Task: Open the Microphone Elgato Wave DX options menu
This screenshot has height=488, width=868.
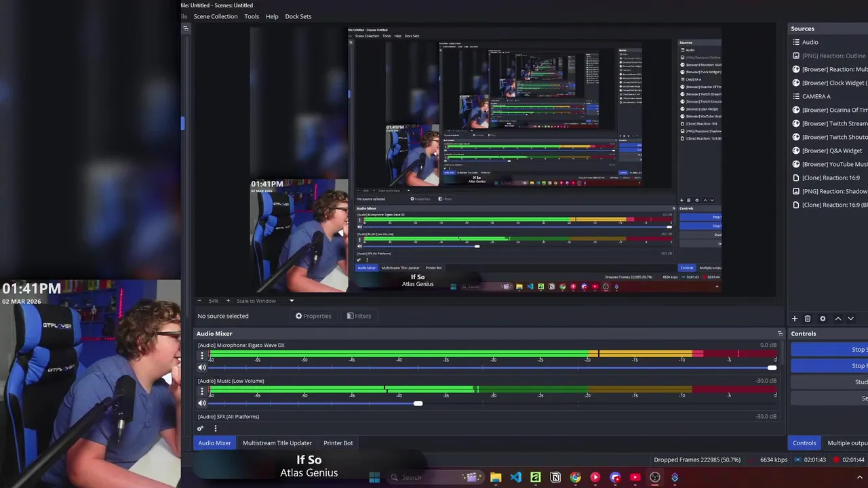Action: pyautogui.click(x=201, y=356)
